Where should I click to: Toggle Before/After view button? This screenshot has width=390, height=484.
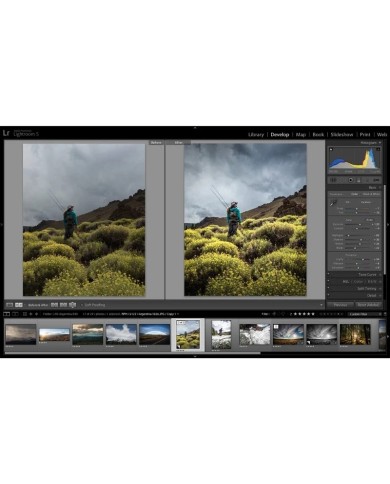coord(19,305)
